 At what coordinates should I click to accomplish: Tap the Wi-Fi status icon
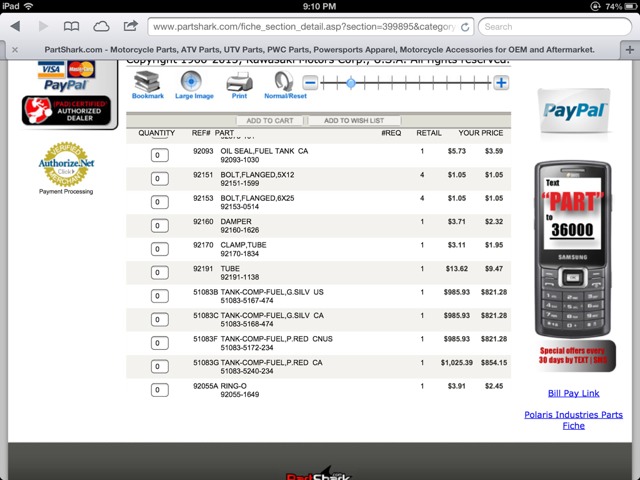tap(29, 6)
